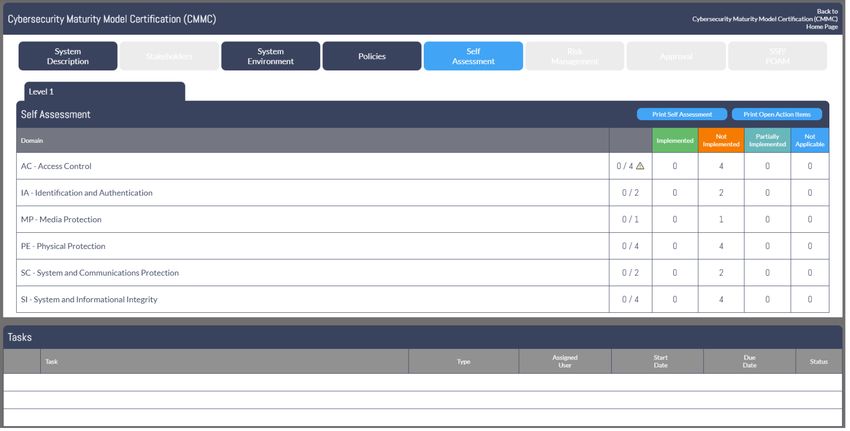Click the warning icon in Access Control row

pos(640,166)
